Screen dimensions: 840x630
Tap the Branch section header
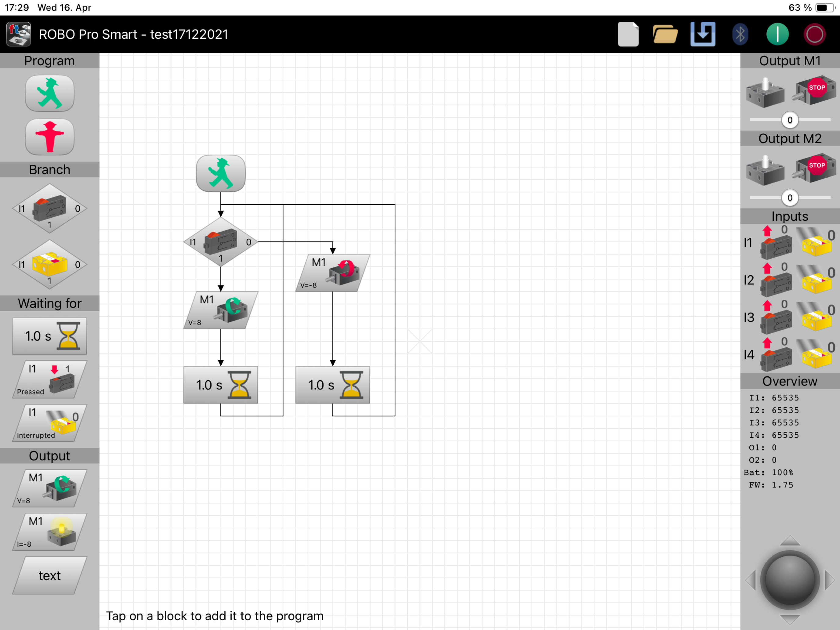(50, 169)
